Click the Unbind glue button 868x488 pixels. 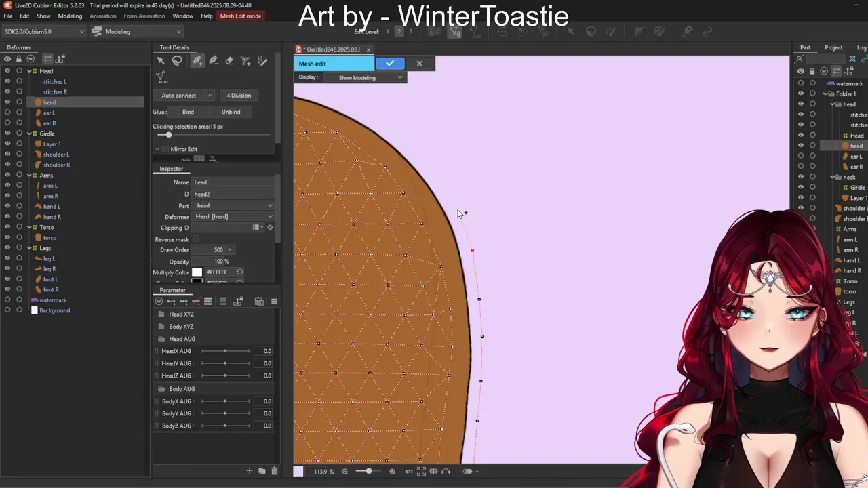[x=231, y=112]
